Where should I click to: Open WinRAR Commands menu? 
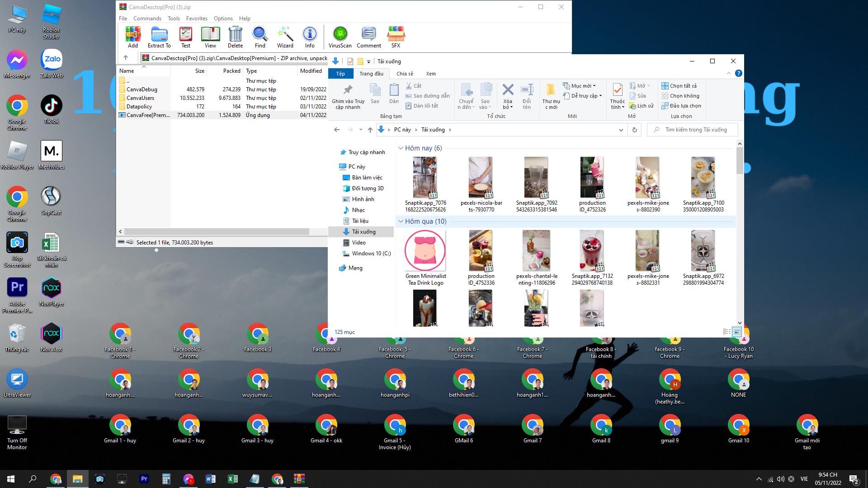[x=147, y=19]
